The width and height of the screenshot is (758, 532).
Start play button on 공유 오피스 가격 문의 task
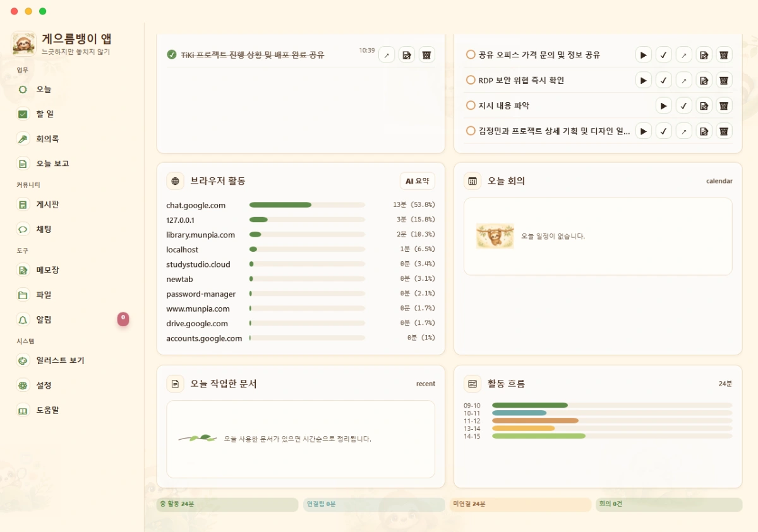pos(643,55)
